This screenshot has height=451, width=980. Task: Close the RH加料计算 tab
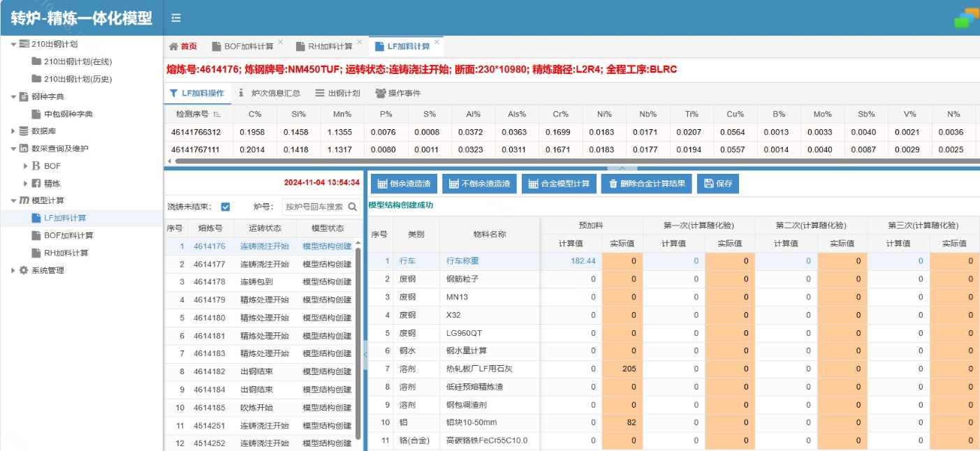360,43
